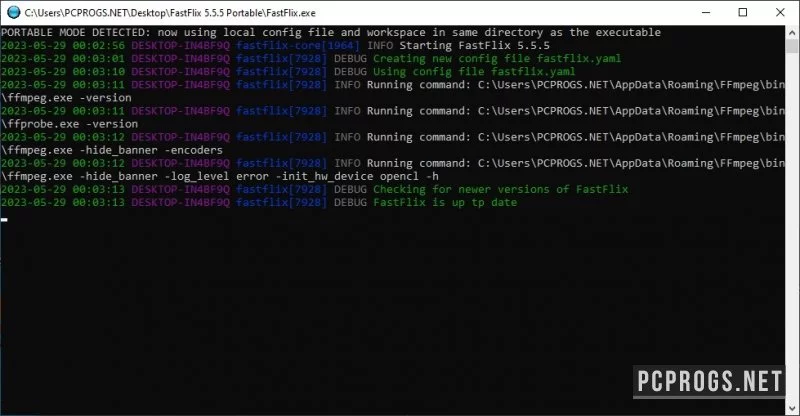
Task: Click '\ffmpeg.exe -version' line
Action: [x=66, y=97]
